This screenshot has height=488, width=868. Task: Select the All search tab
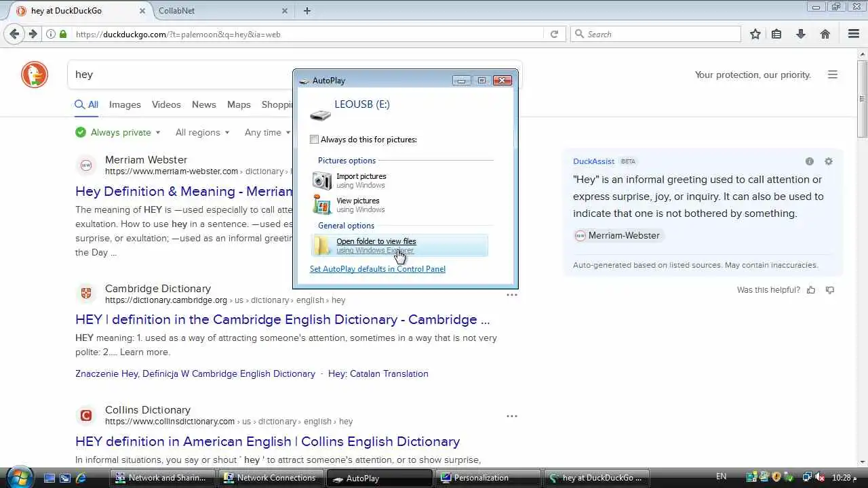[87, 104]
